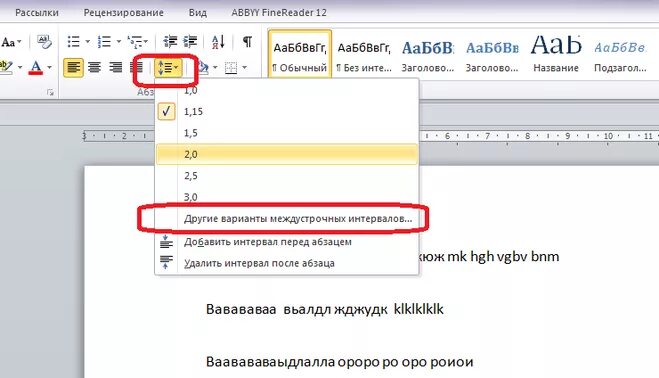Toggle paragraph marks (¶) display
659x378 pixels.
click(247, 42)
